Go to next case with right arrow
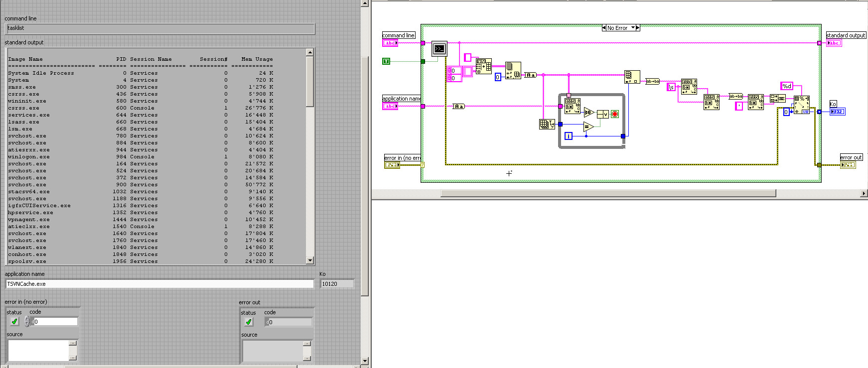 [638, 28]
